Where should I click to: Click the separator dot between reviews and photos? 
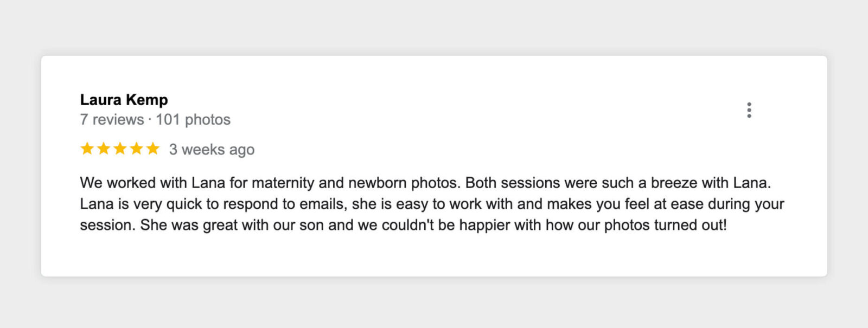150,119
